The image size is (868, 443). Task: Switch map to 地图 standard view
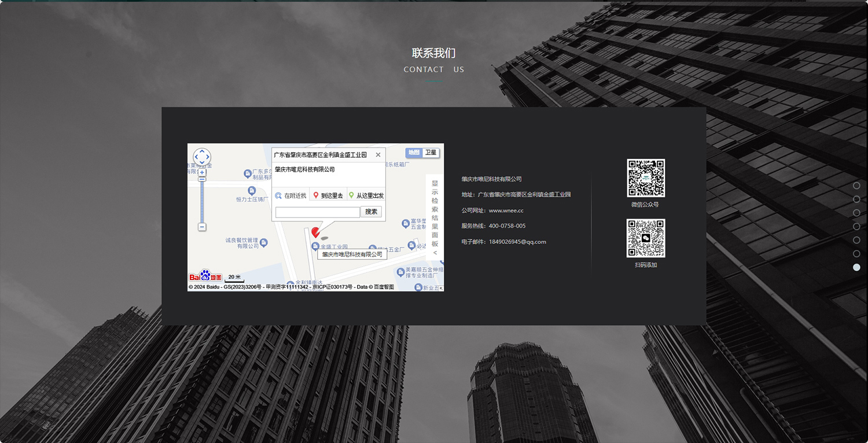[x=414, y=153]
